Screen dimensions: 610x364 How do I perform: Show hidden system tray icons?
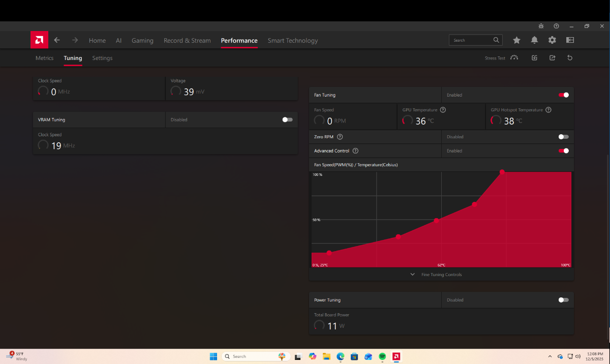(550, 356)
